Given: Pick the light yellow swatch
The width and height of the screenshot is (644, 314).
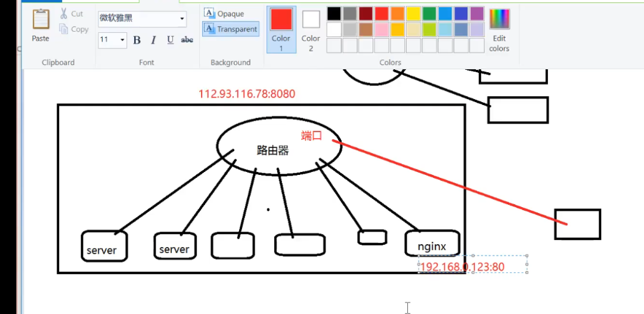Looking at the screenshot, I should 414,30.
